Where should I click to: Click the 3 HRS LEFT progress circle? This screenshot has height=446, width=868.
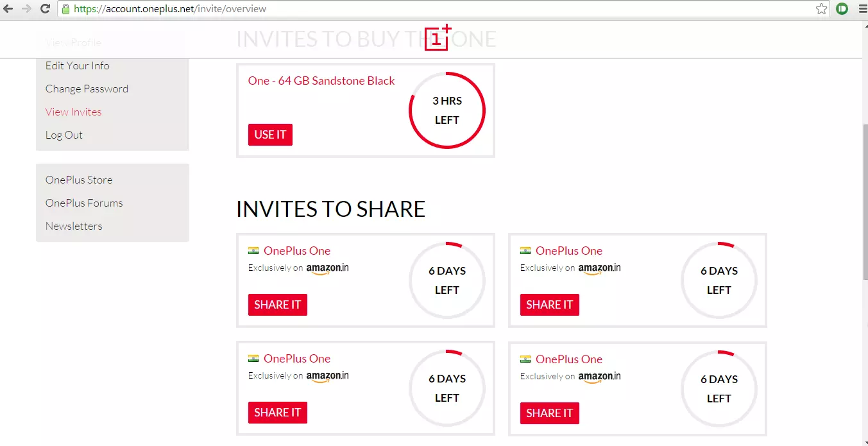click(447, 110)
